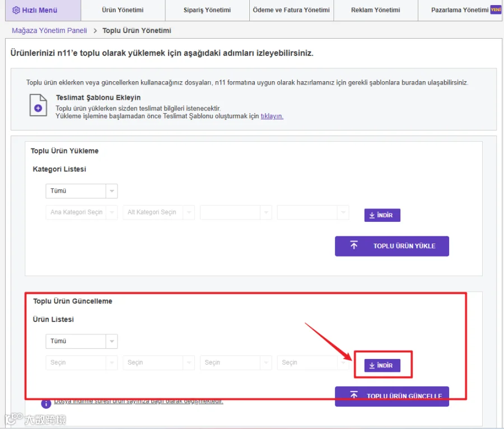Open the Tümü dropdown under Ürün Listesi
Screen dimensions: 504x429
coord(82,341)
